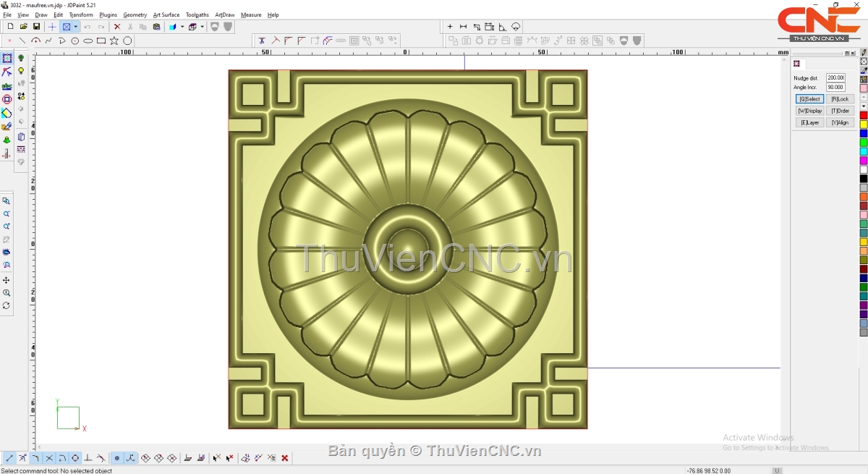Toggle the point snap dot button
The image size is (868, 474).
(117, 458)
